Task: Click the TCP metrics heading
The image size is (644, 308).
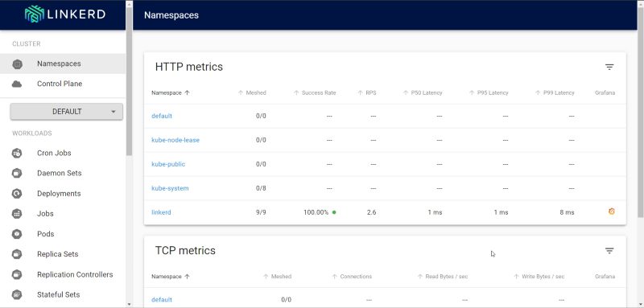Action: pyautogui.click(x=185, y=251)
